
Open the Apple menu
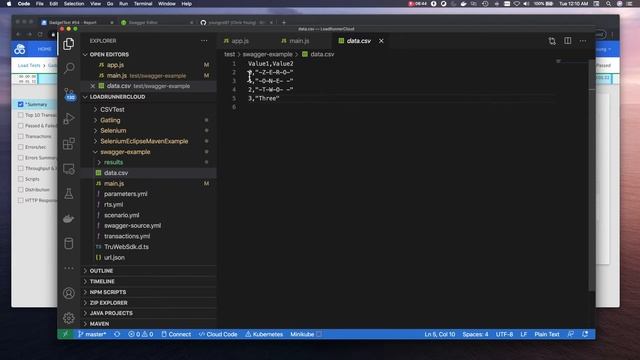[9, 4]
